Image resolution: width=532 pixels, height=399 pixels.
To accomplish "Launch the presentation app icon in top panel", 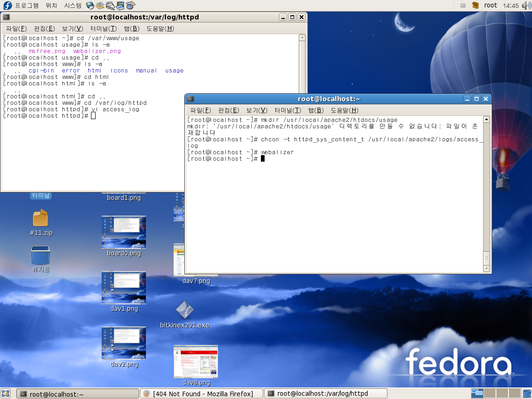I will pos(121,6).
